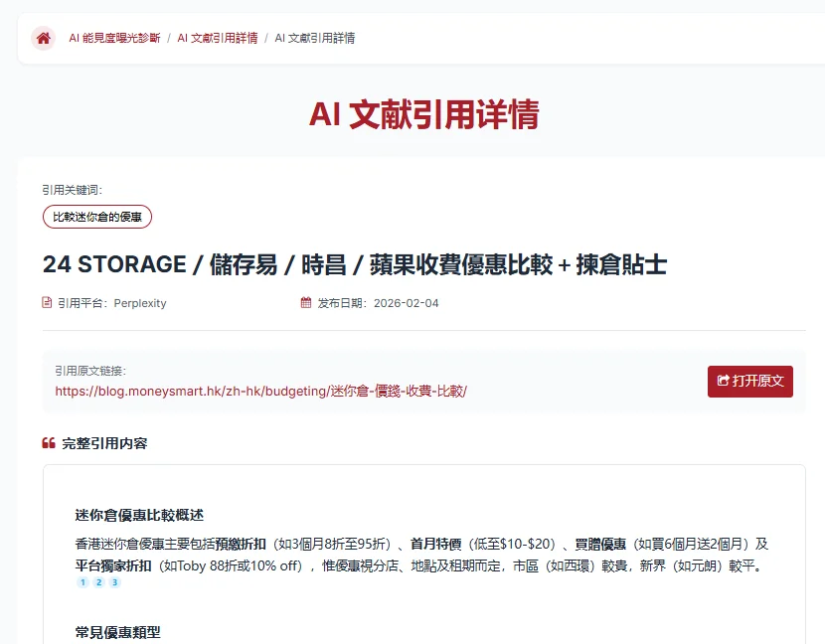This screenshot has height=644, width=825.
Task: Click the red quotation mark icon near 完整引用内容
Action: [48, 443]
